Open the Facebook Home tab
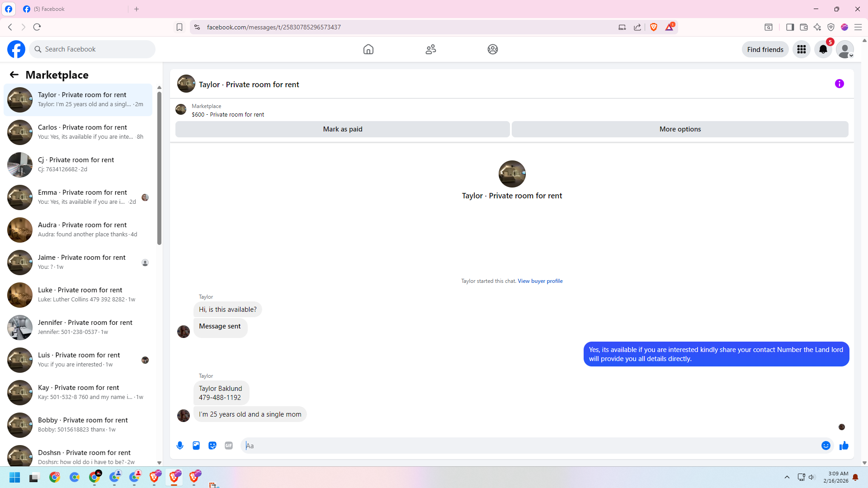Viewport: 868px width, 488px height. point(368,49)
